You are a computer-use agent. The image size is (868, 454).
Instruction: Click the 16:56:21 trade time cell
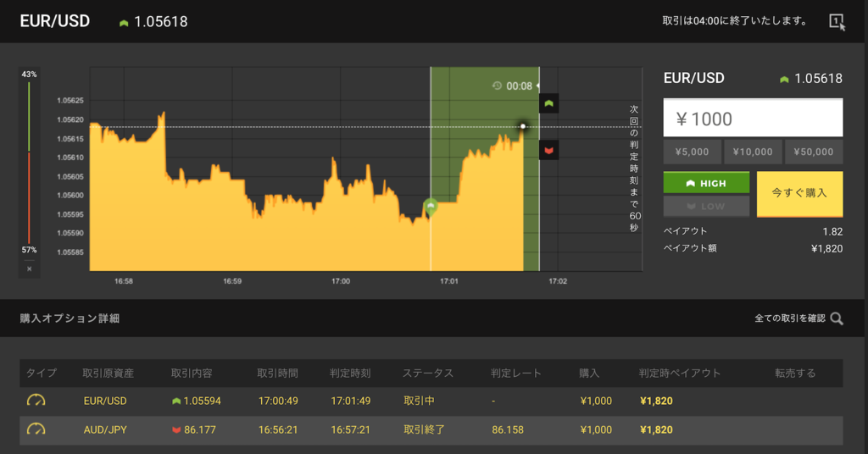tap(278, 429)
